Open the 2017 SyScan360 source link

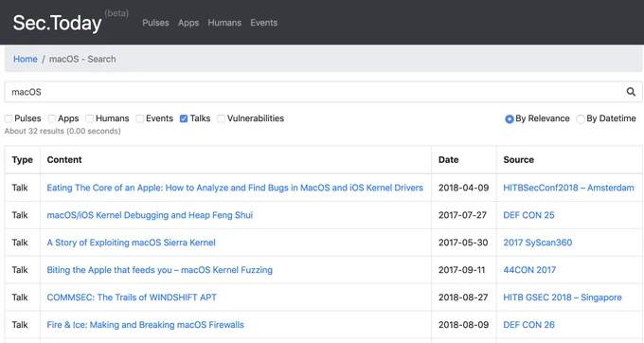[x=538, y=243]
